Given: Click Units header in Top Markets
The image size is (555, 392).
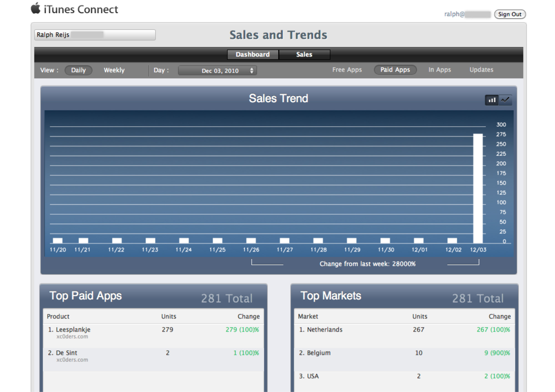Looking at the screenshot, I should click(x=420, y=316).
